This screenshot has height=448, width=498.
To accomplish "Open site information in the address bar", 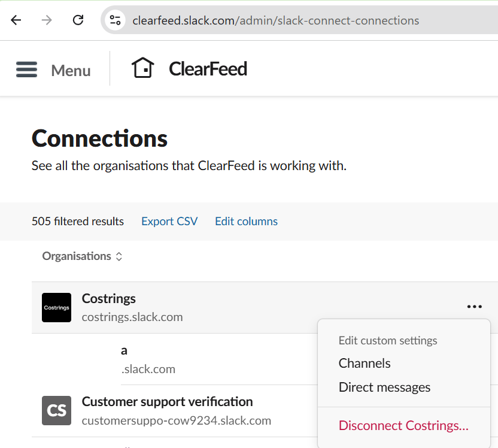I will tap(116, 20).
